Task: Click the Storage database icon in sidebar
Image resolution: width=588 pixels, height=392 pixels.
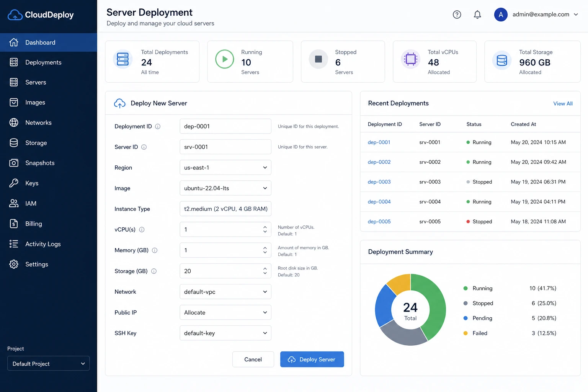Action: click(14, 143)
